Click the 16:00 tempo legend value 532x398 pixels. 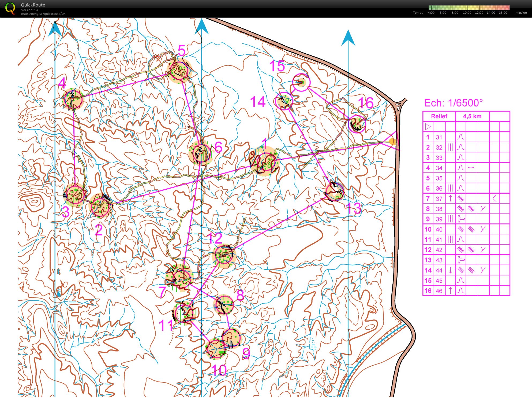(x=503, y=13)
